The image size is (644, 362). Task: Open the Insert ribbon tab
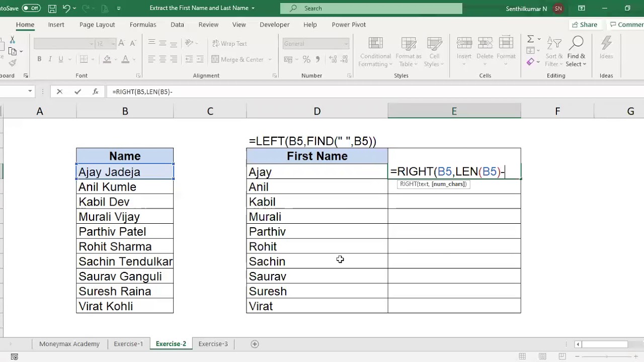[56, 24]
